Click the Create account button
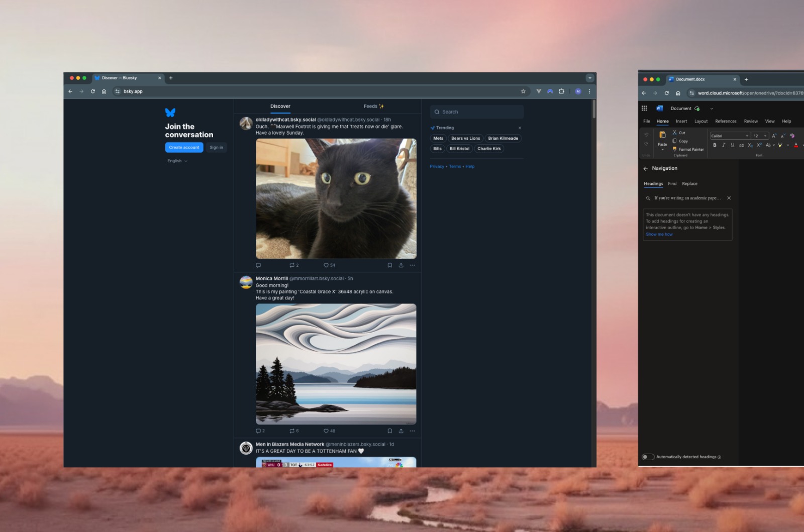 pos(184,147)
